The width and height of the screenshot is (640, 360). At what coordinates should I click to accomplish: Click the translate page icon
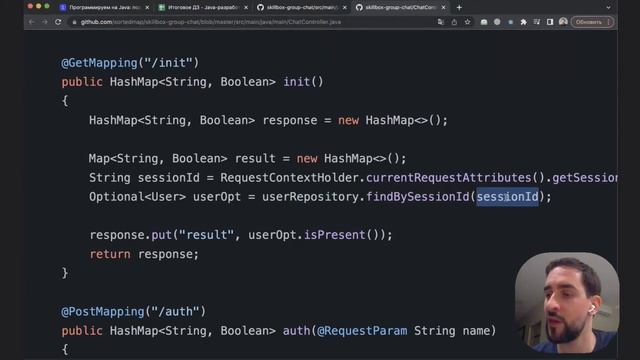click(x=440, y=22)
